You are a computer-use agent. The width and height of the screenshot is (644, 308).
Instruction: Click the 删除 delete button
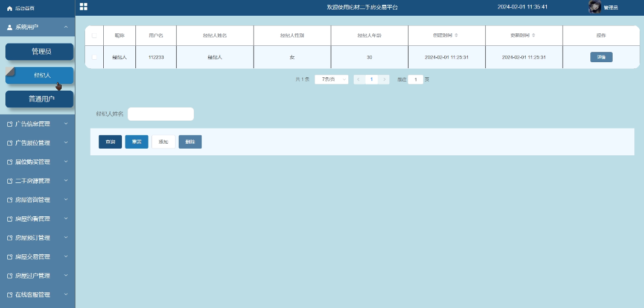click(190, 142)
